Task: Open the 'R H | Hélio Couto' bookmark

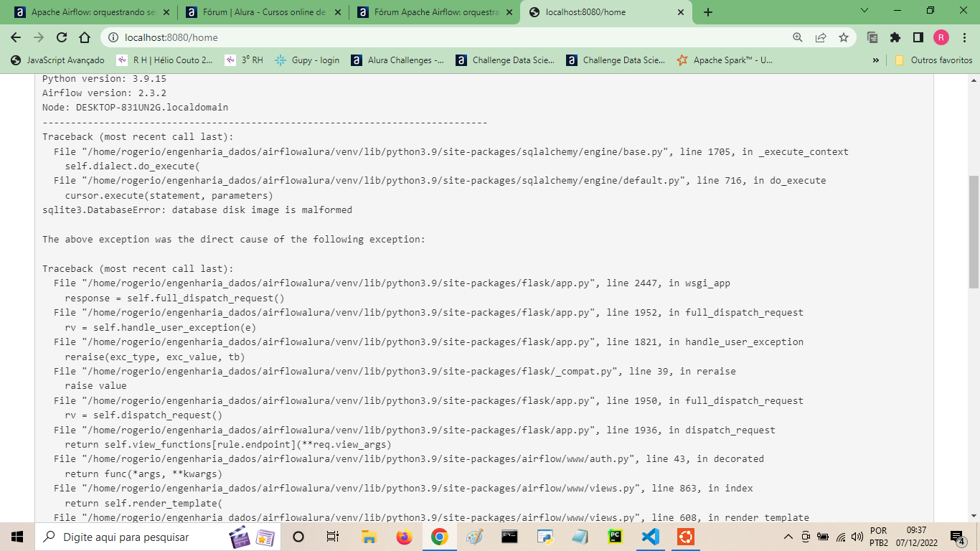Action: tap(164, 60)
